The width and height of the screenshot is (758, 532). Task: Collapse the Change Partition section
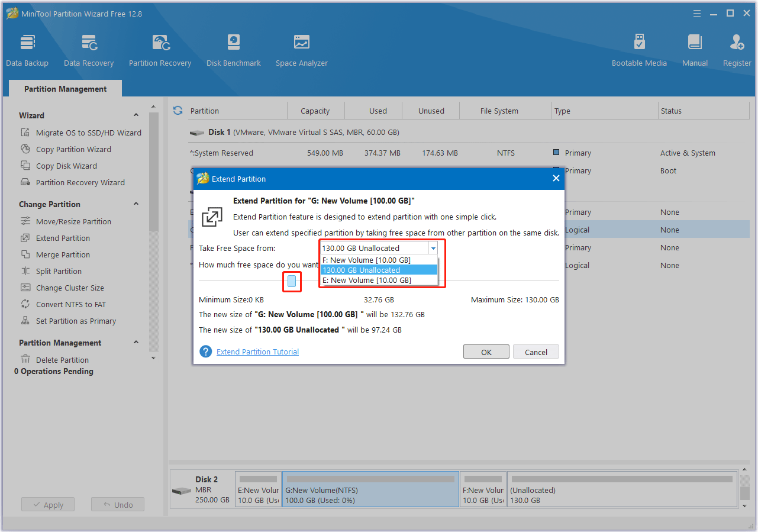point(136,204)
